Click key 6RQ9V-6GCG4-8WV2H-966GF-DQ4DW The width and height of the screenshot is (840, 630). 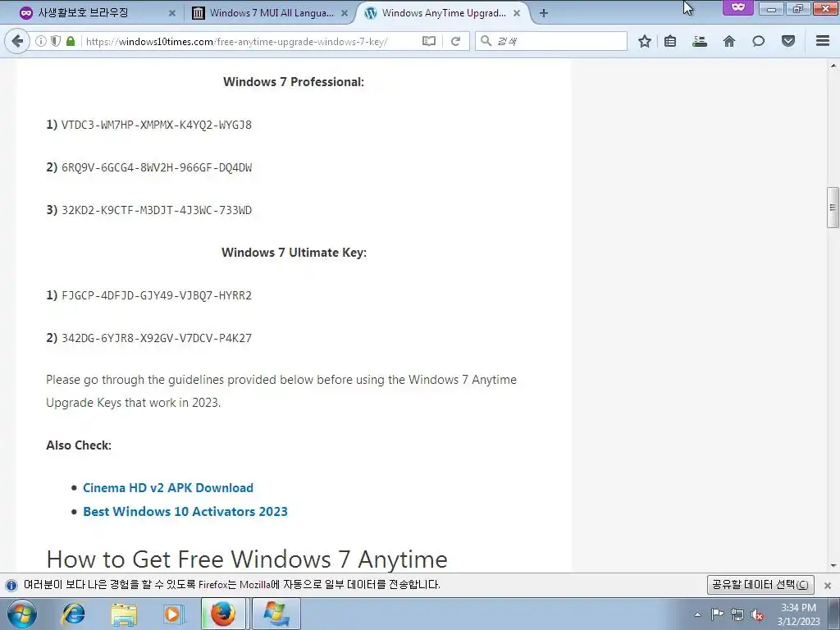tap(157, 167)
